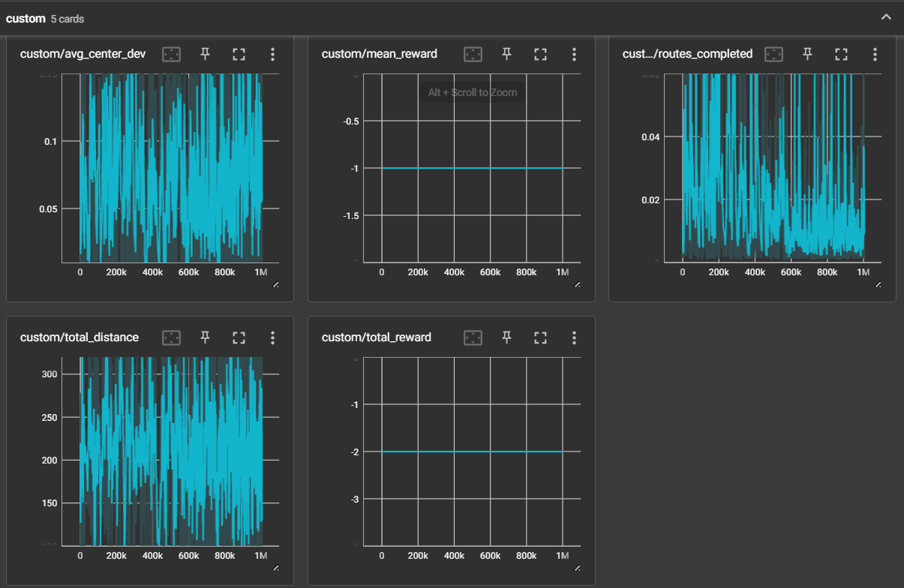Click inside the routes_completed chart plot
Image resolution: width=904 pixels, height=588 pixels.
pyautogui.click(x=772, y=168)
